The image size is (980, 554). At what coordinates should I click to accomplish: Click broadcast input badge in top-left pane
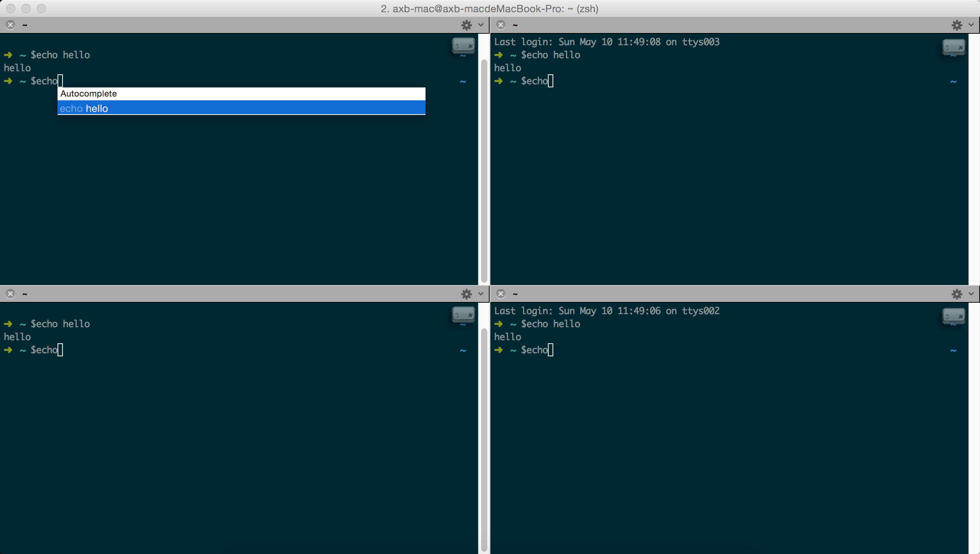click(464, 46)
